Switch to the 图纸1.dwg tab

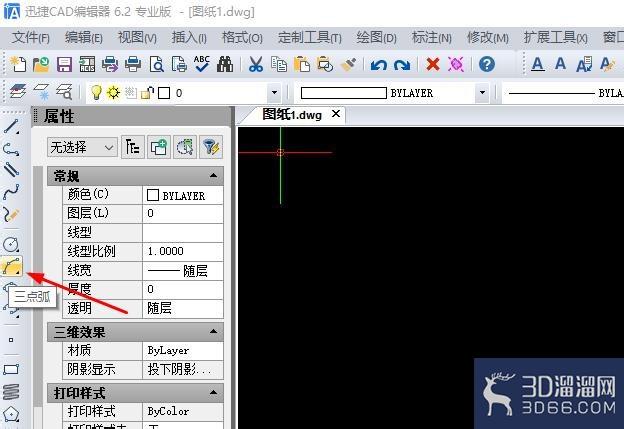292,115
